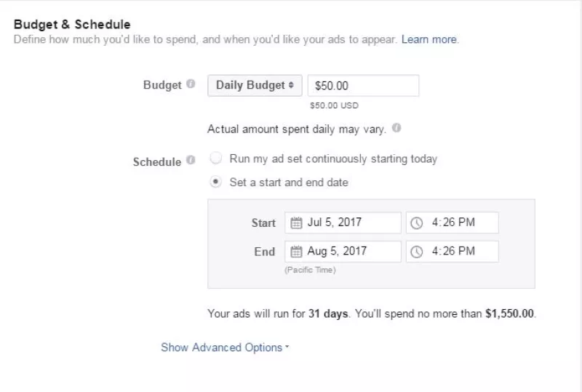The height and width of the screenshot is (392, 582).
Task: Click the Jul 5, 2017 start date field
Action: [x=343, y=223]
